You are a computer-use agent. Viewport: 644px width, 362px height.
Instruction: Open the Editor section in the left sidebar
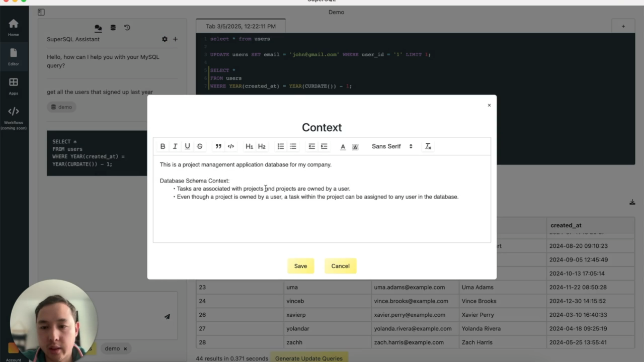point(13,56)
